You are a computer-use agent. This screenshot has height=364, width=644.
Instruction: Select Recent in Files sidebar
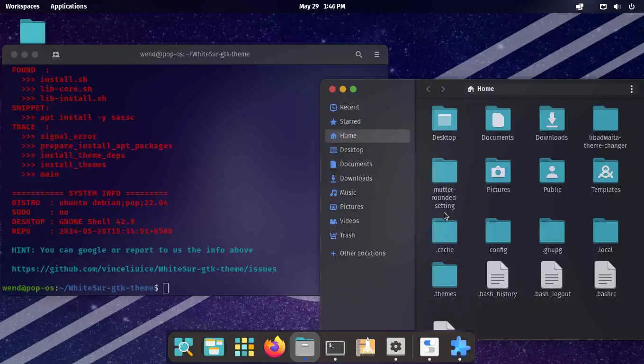[x=367, y=107]
